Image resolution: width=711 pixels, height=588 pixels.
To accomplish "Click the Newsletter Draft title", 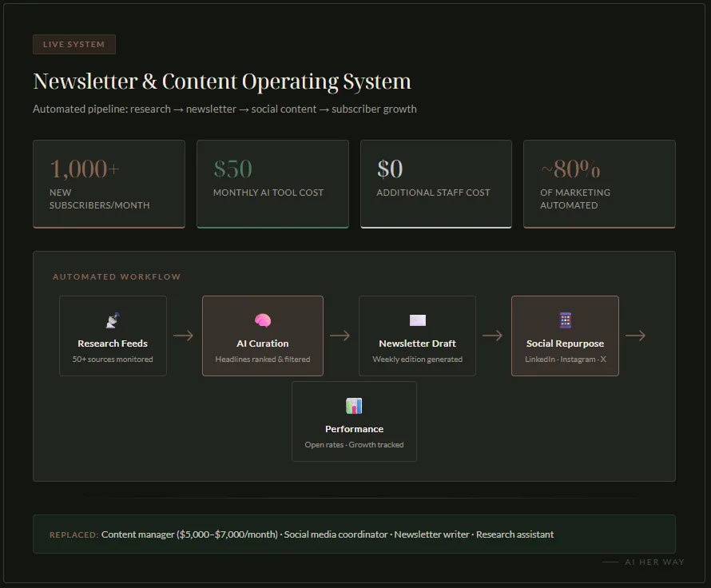I will pos(418,344).
